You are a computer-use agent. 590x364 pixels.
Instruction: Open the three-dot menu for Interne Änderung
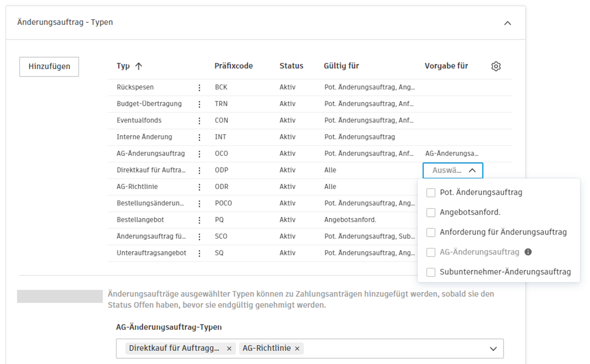click(x=200, y=137)
